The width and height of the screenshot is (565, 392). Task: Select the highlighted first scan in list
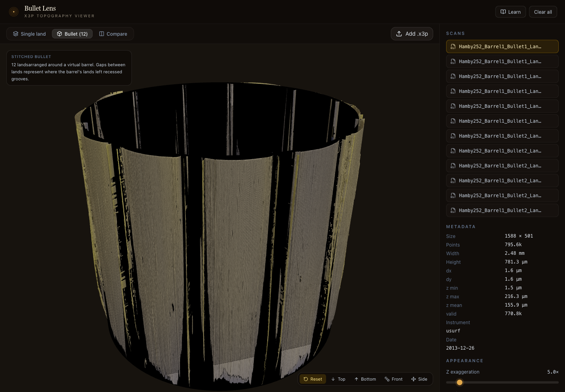tap(502, 47)
